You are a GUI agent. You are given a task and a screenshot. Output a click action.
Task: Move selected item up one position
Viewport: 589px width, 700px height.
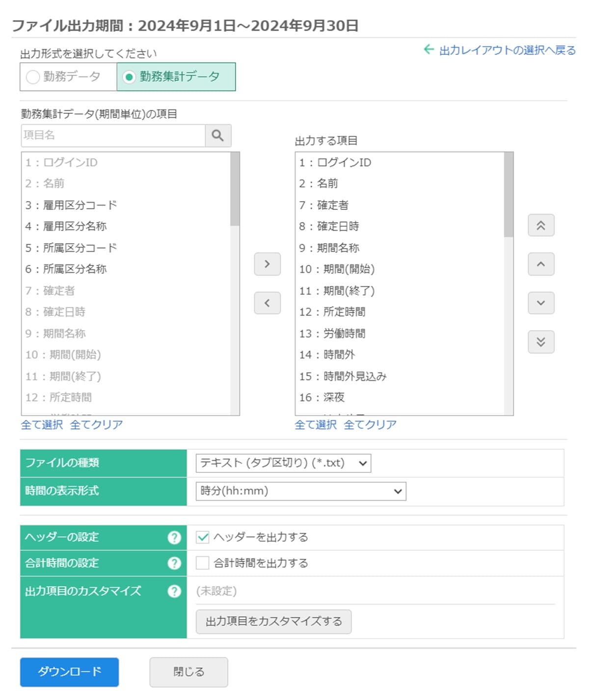point(541,264)
